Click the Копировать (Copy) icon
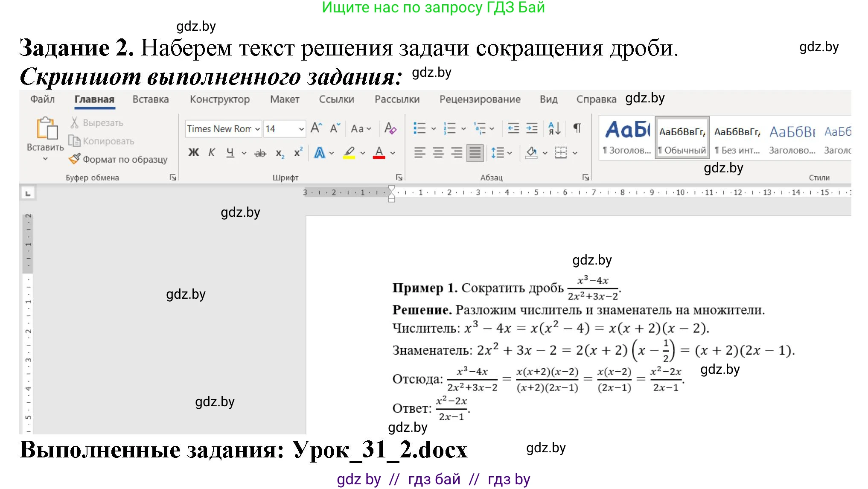This screenshot has width=868, height=489. pyautogui.click(x=75, y=141)
